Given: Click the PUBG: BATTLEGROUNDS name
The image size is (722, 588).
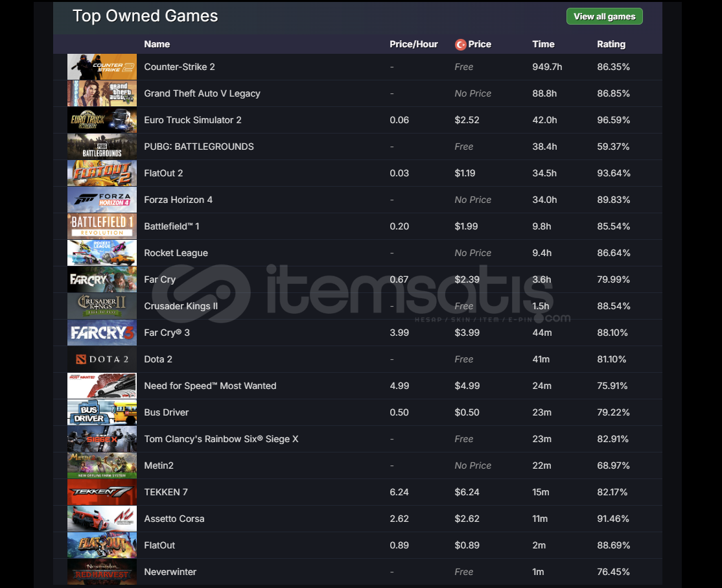Looking at the screenshot, I should [199, 147].
